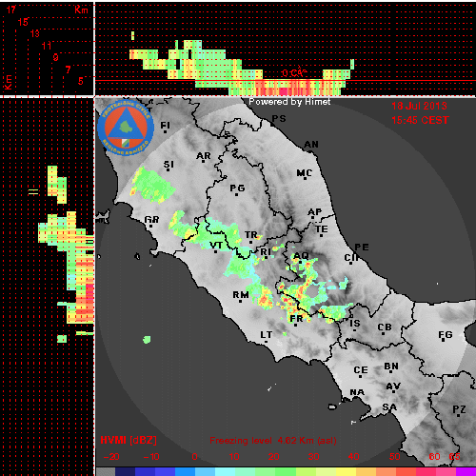Click the AV city label on map
Image resolution: width=476 pixels, height=476 pixels.
coord(393,387)
